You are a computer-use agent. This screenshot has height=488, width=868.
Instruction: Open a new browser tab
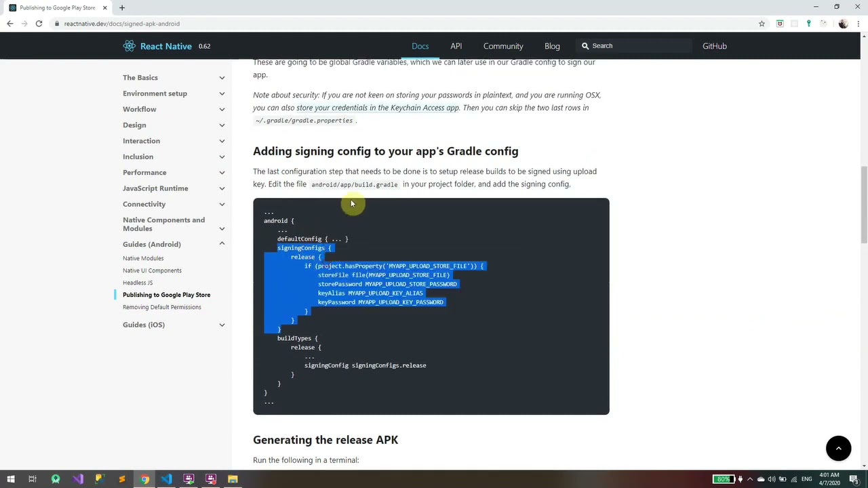[122, 7]
